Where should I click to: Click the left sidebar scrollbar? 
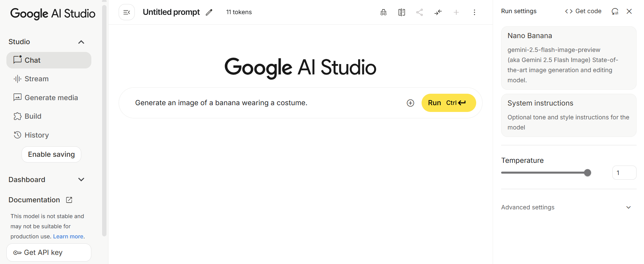[x=104, y=121]
